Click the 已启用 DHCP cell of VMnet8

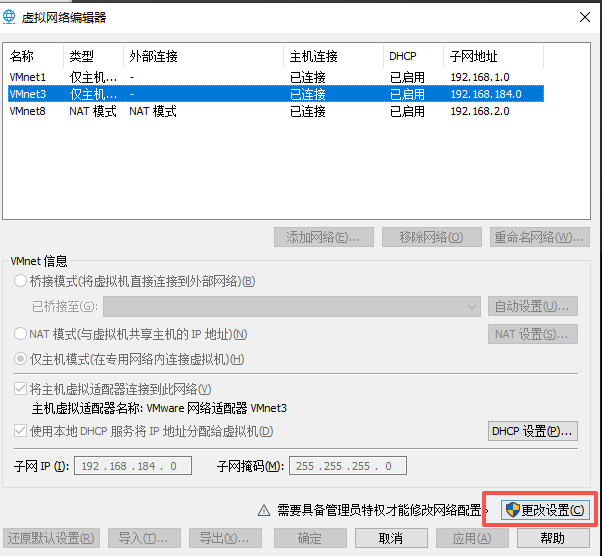point(407,111)
